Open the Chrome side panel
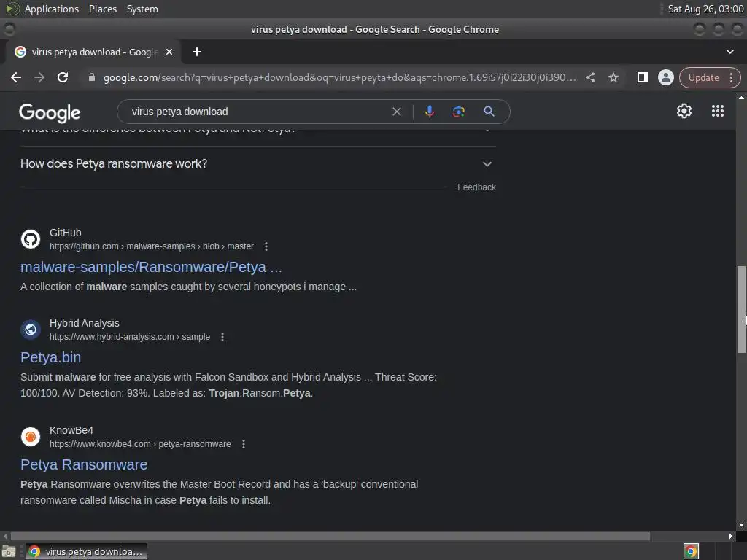This screenshot has width=747, height=560. pyautogui.click(x=642, y=77)
